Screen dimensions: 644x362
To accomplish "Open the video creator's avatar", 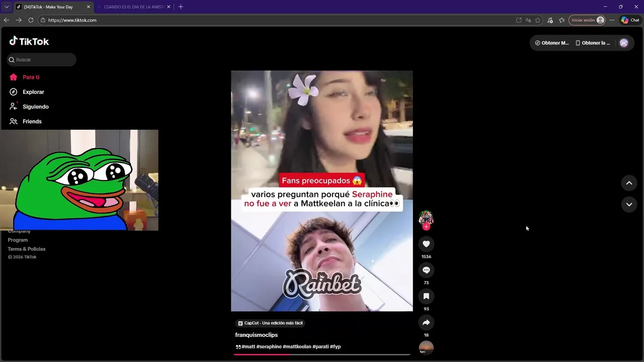I will point(426,217).
